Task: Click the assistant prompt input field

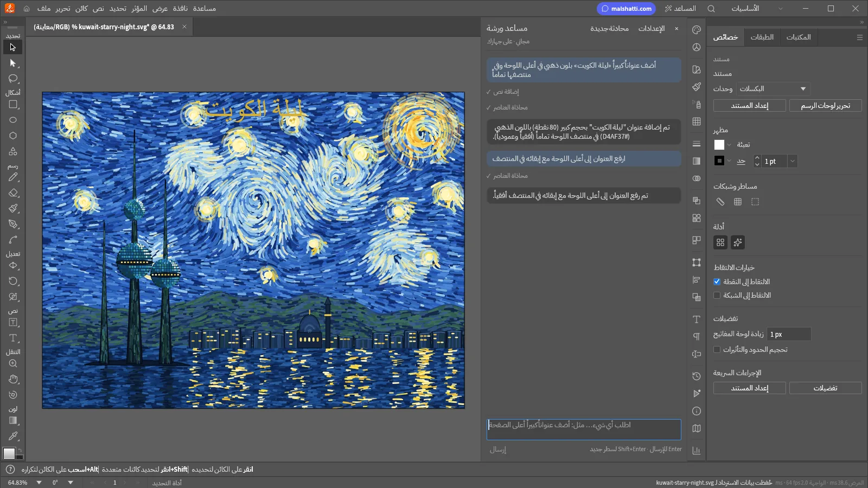Action: click(584, 429)
